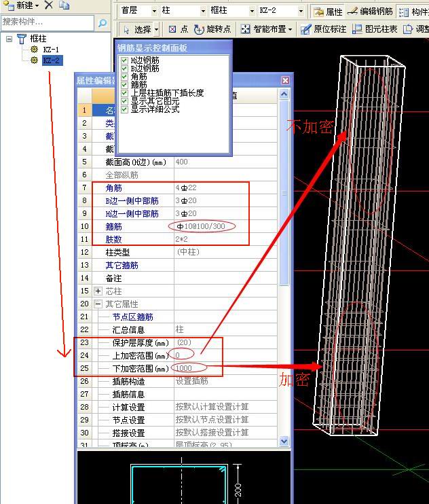Click the 下加密范围 value 1000
The height and width of the screenshot is (504, 429).
[x=184, y=368]
